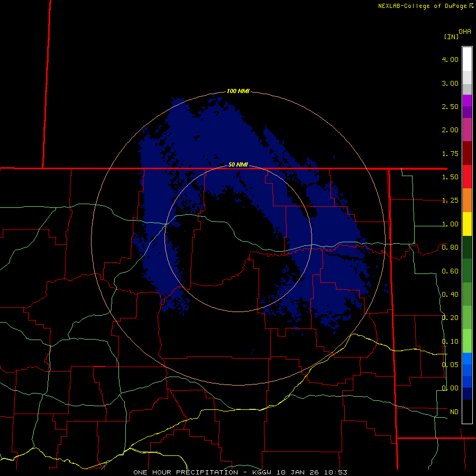This screenshot has height=476, width=476.
Task: Pick the light blue swatch above 0.05
Action: click(467, 359)
